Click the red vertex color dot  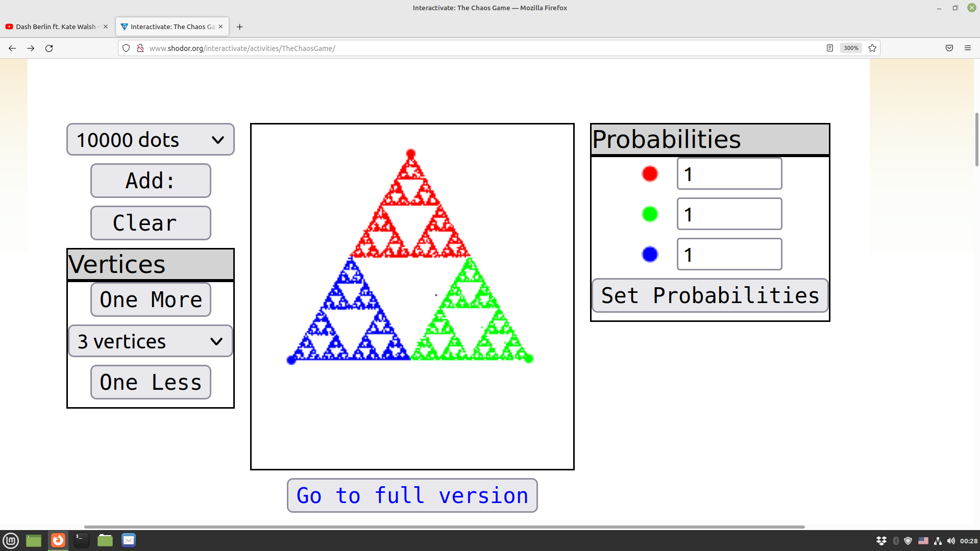point(650,174)
